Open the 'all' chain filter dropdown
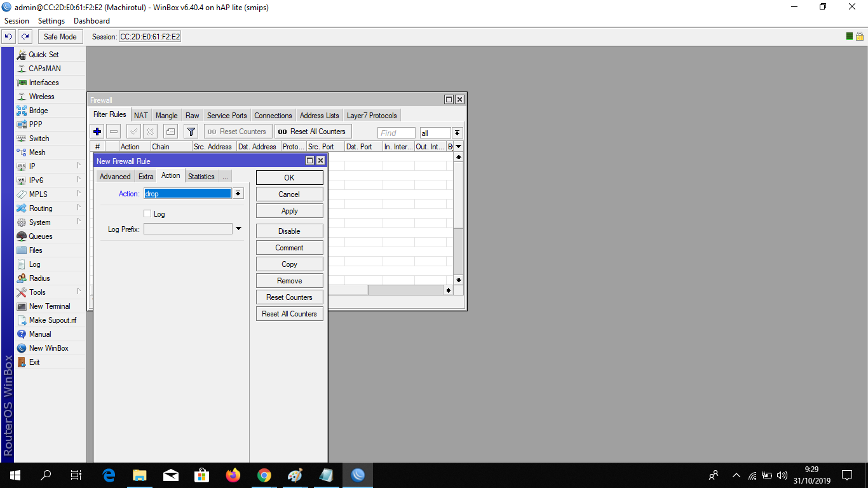868x488 pixels. pos(457,133)
